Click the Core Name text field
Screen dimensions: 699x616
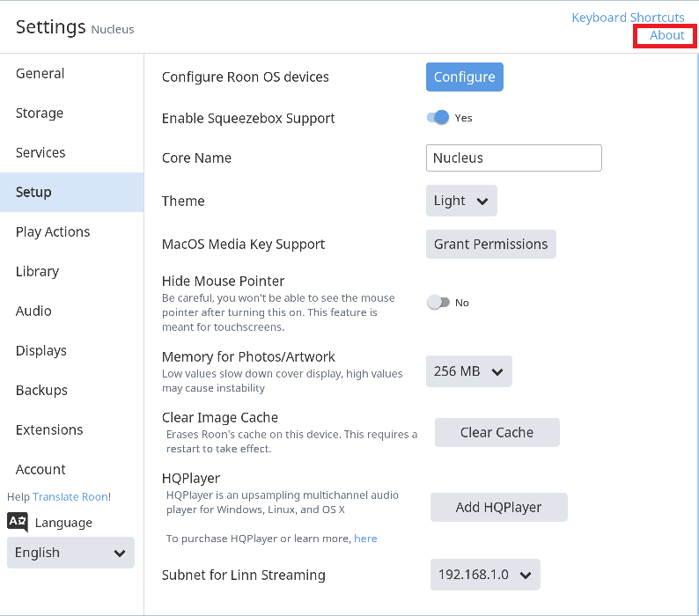pyautogui.click(x=513, y=158)
